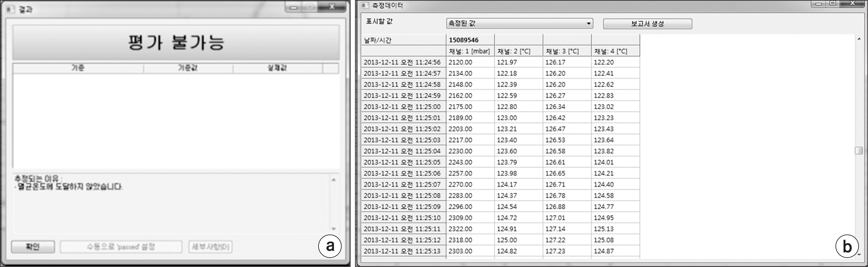Click 수동으로 'passed' 설정 button

tap(121, 247)
